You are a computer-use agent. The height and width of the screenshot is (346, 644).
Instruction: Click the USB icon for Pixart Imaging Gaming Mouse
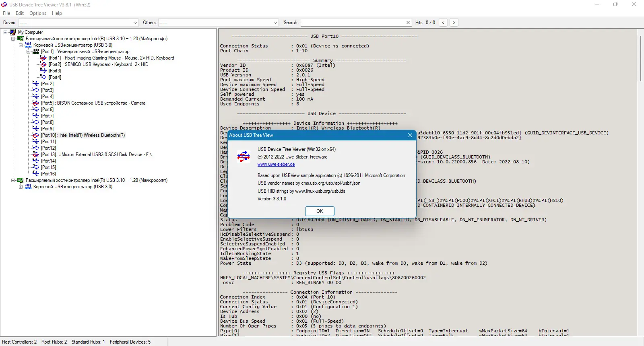point(43,58)
